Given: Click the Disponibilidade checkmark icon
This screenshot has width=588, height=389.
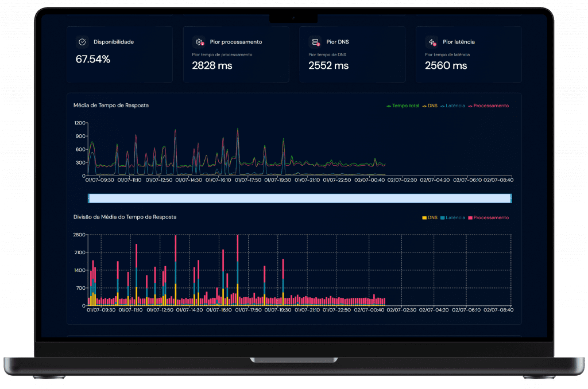Looking at the screenshot, I should [x=83, y=41].
